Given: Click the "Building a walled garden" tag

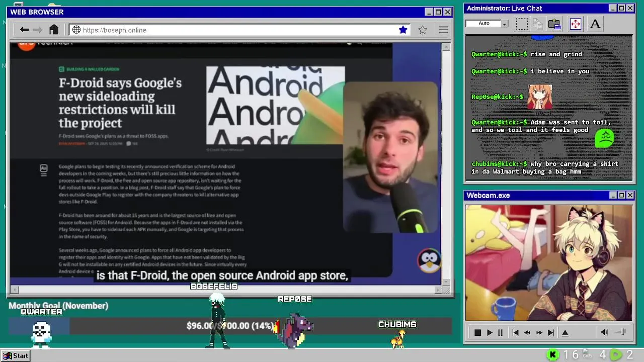Looking at the screenshot, I should point(89,69).
